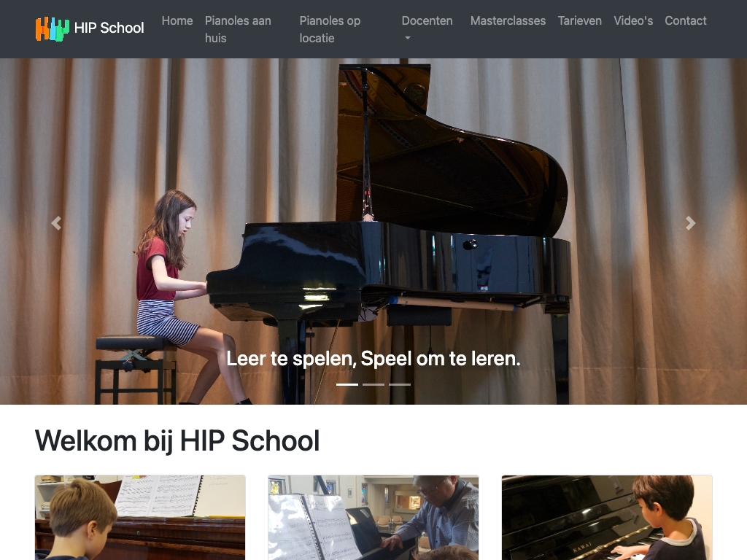This screenshot has width=747, height=560.
Task: Open the blond boy at piano thumbnail
Action: 140,518
